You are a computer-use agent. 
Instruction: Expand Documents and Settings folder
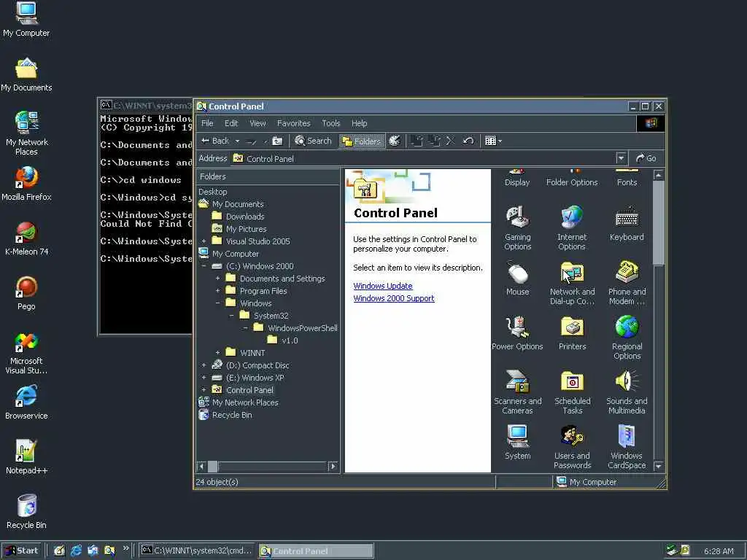click(x=217, y=279)
